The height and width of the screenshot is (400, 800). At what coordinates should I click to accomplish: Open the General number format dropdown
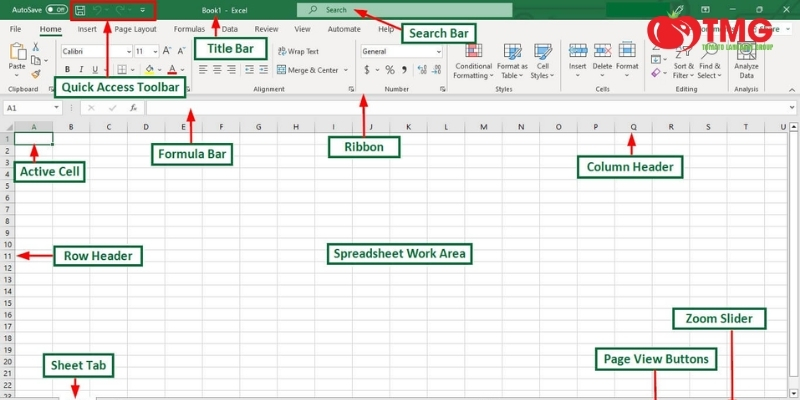(439, 51)
